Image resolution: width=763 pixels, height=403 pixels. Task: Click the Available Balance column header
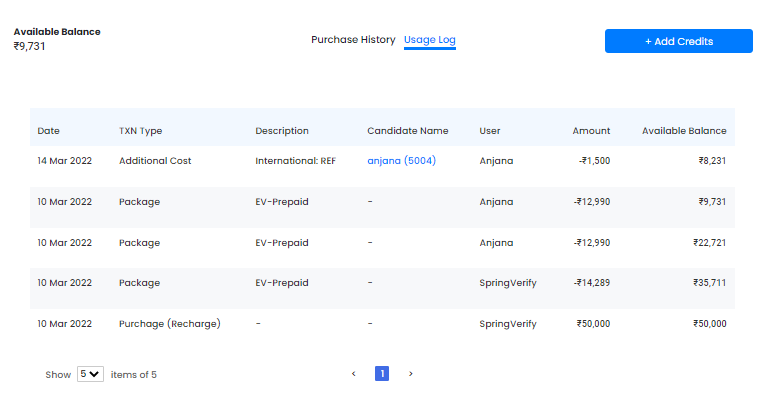click(x=684, y=130)
